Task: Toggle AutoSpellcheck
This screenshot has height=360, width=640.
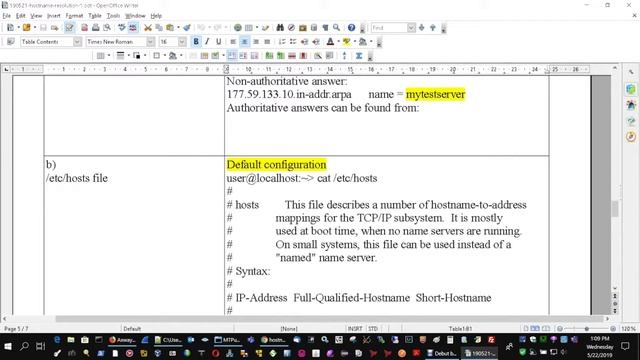Action: coord(133,28)
